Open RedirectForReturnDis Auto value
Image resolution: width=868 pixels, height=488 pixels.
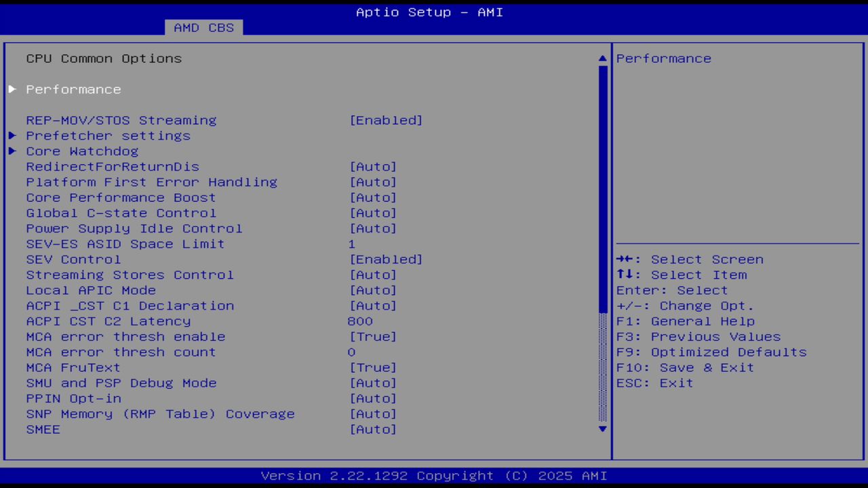click(x=373, y=167)
